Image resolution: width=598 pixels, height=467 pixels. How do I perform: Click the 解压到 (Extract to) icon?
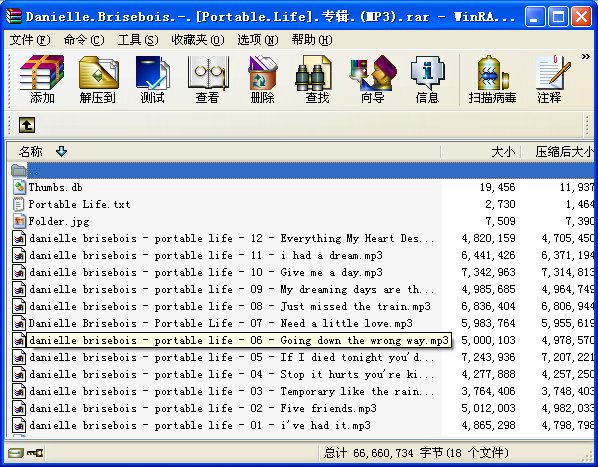click(x=98, y=79)
